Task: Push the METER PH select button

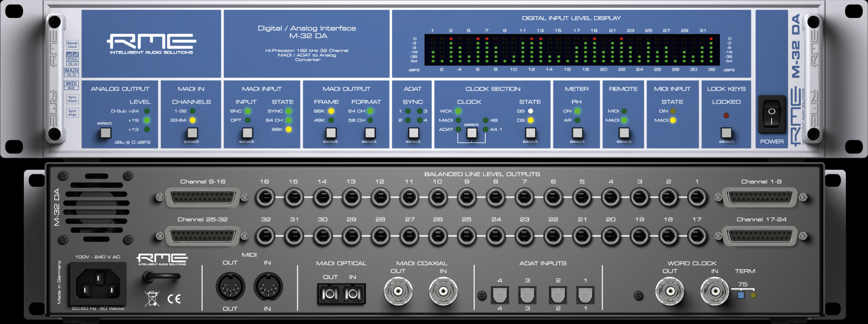Action: 577,132
